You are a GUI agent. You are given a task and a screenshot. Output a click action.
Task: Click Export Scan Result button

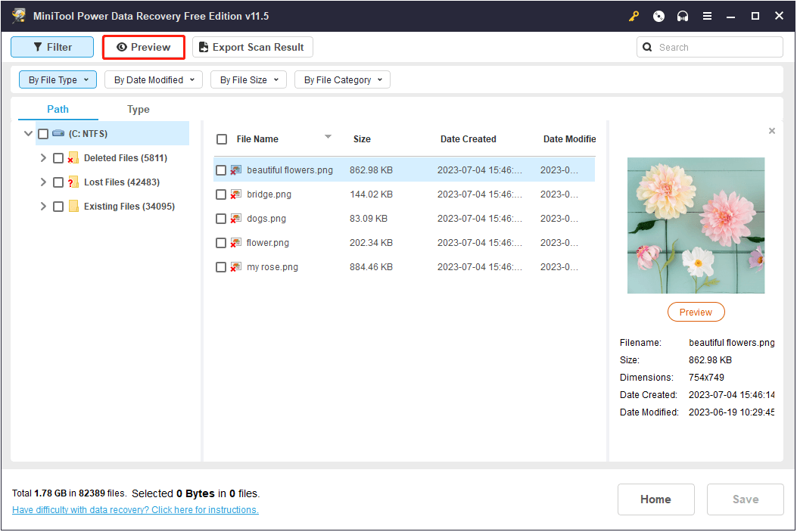tap(253, 47)
